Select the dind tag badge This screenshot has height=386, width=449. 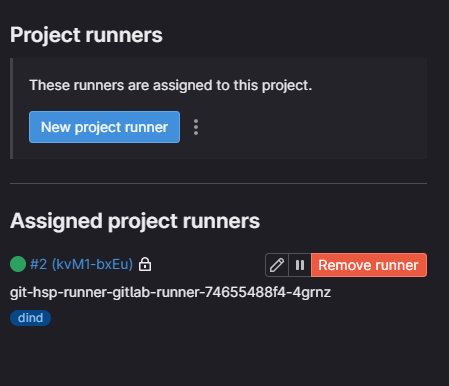[30, 318]
